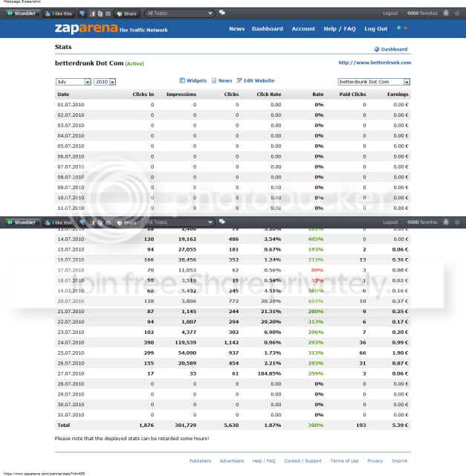Click the Edit Website link
Image resolution: width=466 pixels, height=476 pixels.
pos(256,80)
